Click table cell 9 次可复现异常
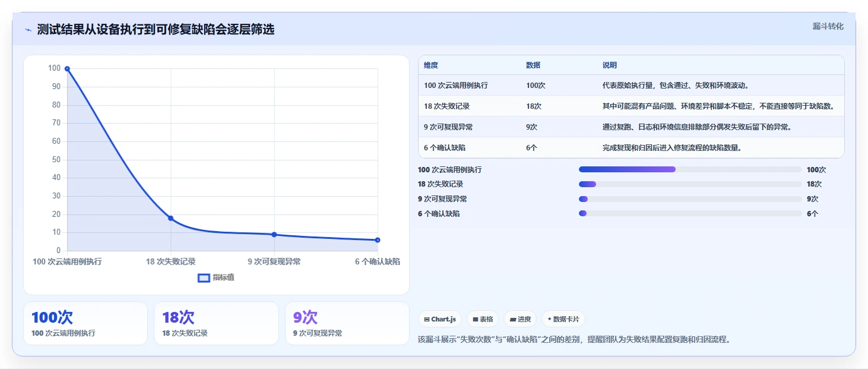This screenshot has width=868, height=369. tap(448, 127)
